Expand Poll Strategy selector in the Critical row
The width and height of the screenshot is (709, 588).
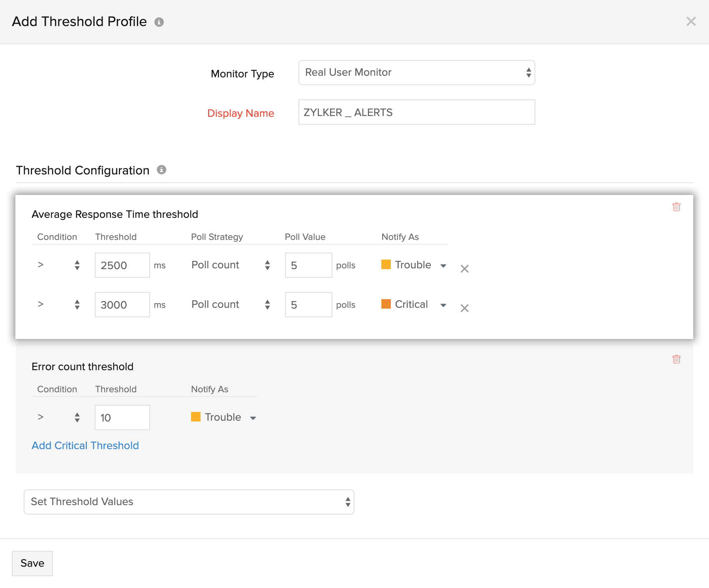pyautogui.click(x=231, y=305)
